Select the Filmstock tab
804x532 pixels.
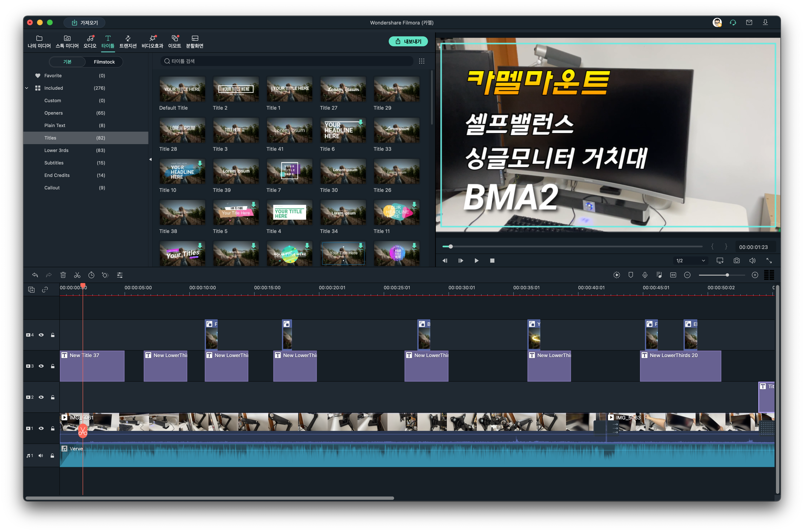[x=104, y=62]
